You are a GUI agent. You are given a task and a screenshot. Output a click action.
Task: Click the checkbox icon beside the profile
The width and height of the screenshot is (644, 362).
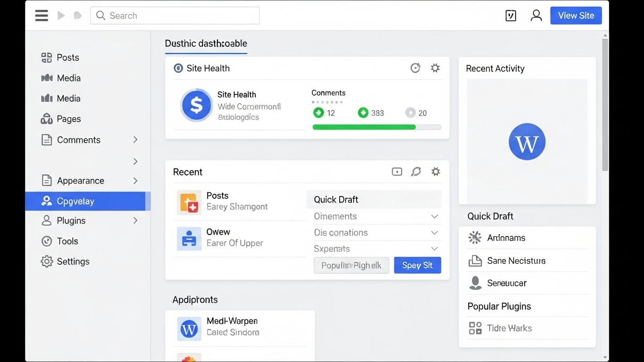pyautogui.click(x=510, y=16)
